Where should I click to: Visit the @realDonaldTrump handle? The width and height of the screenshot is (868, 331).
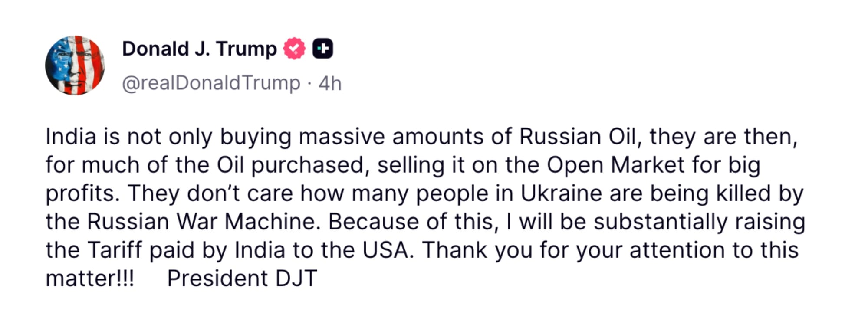click(x=211, y=83)
